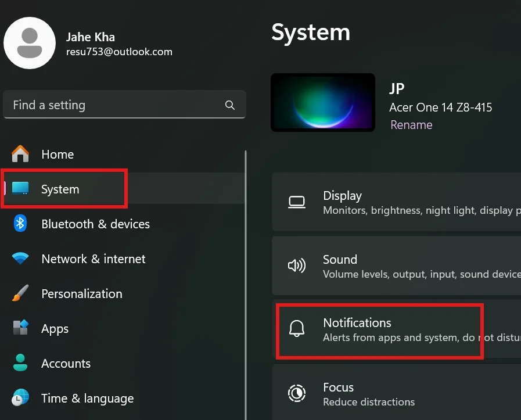The width and height of the screenshot is (521, 420).
Task: Click the desktop wallpaper preview thumbnail
Action: pos(322,102)
